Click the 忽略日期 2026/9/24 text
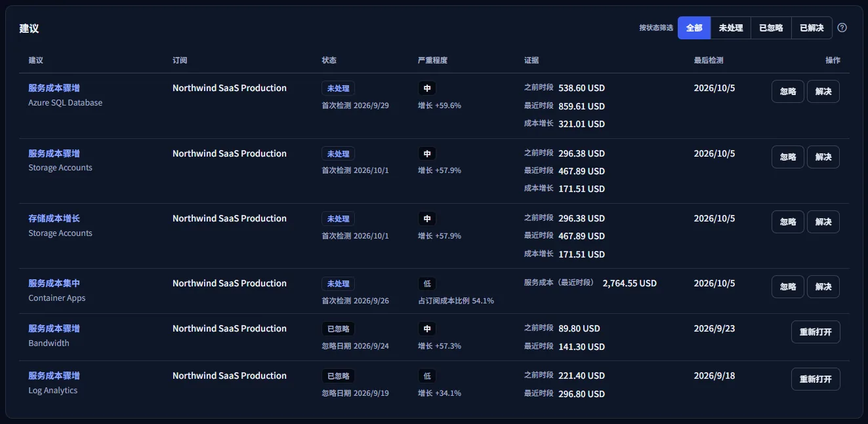This screenshot has width=868, height=424. (355, 345)
